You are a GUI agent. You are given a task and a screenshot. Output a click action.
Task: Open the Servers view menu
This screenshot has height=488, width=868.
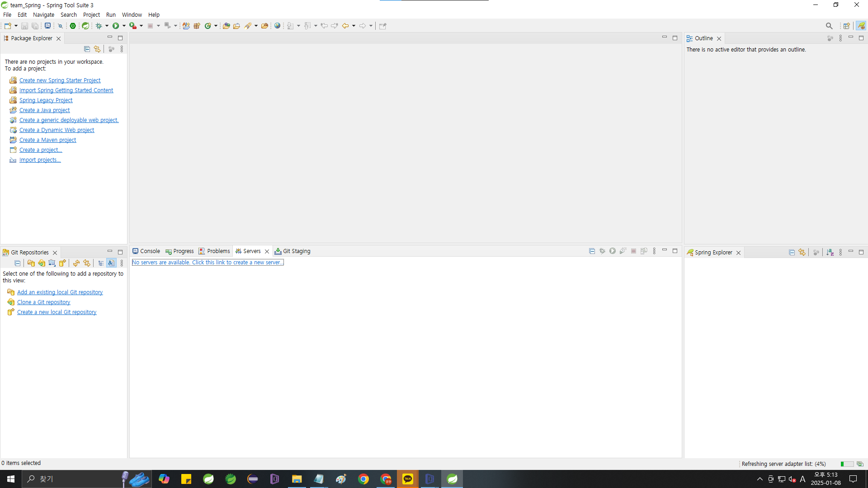click(654, 251)
